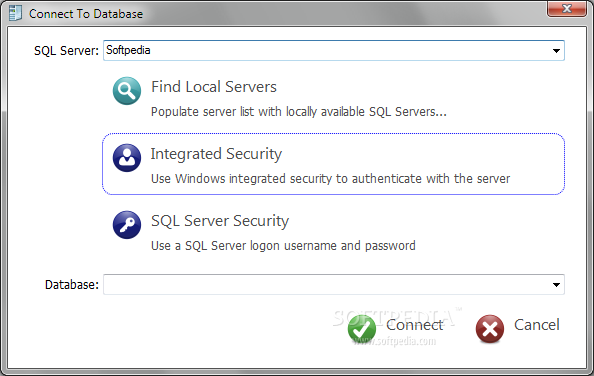
Task: Click 'Use a SQL Server logon' description
Action: click(283, 246)
